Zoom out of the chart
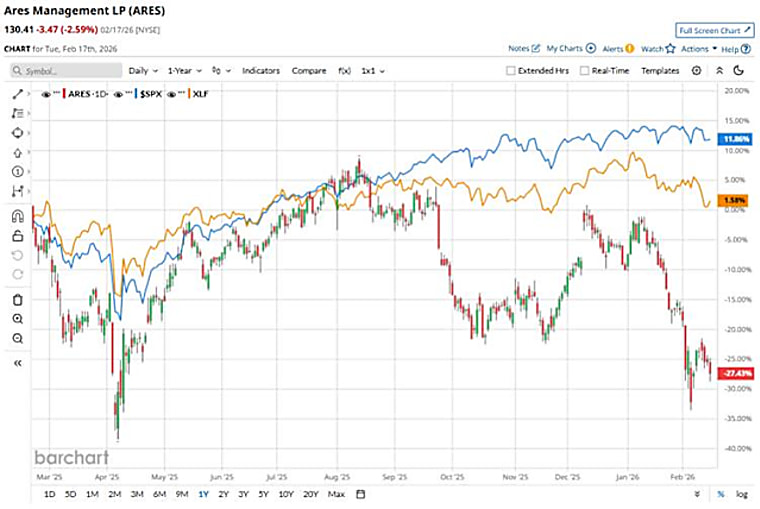The image size is (760, 509). coord(17,338)
